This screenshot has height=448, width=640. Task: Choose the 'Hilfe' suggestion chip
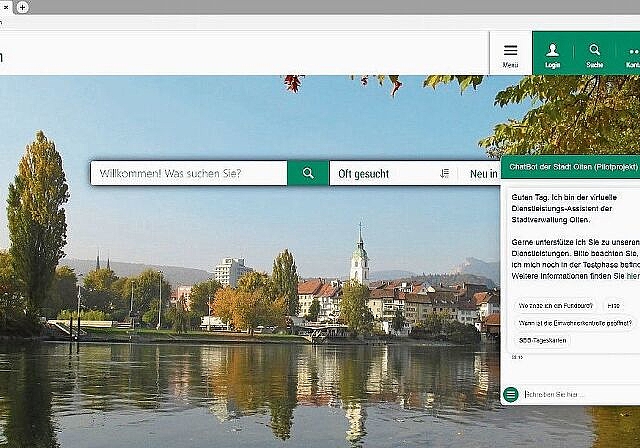(613, 305)
